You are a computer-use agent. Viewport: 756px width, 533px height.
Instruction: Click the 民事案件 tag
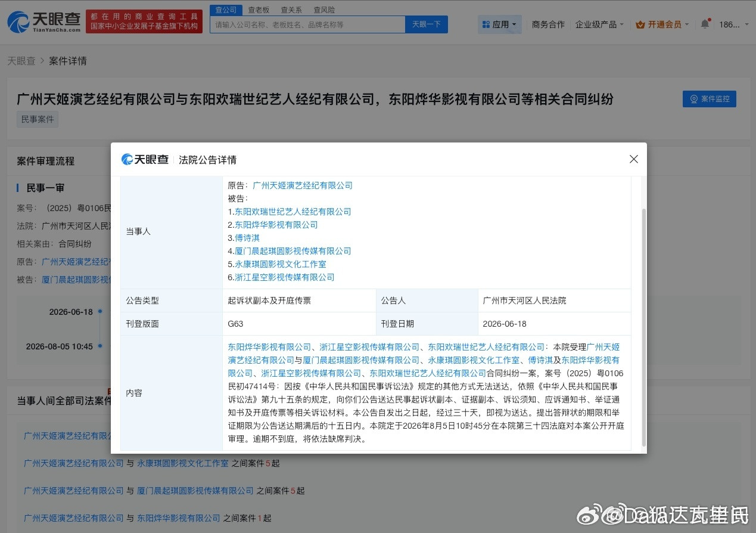tap(38, 119)
